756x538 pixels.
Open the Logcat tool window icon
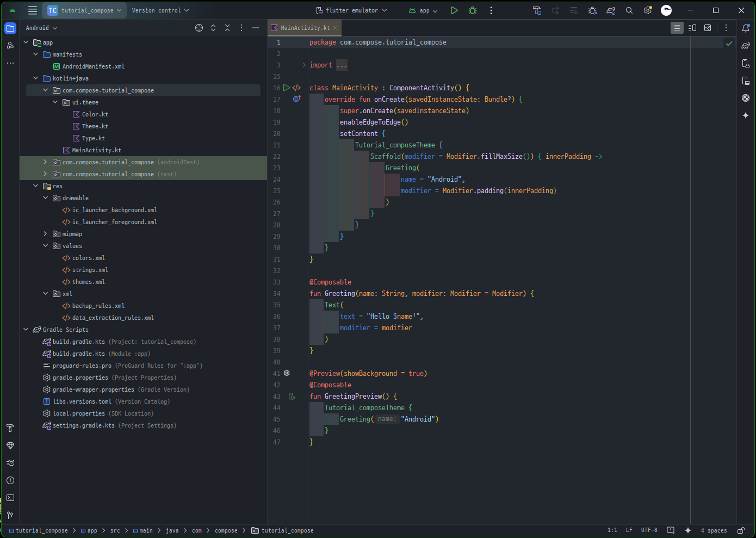(10, 463)
